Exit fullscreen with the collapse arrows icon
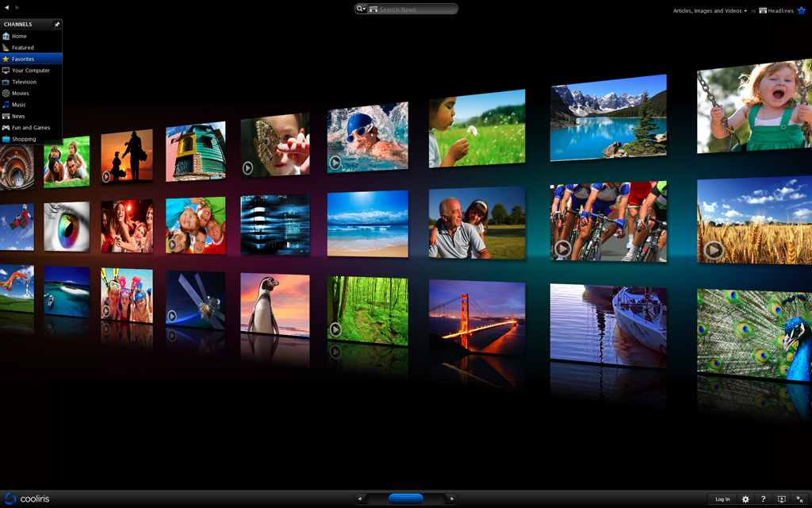812x508 pixels. coord(800,499)
